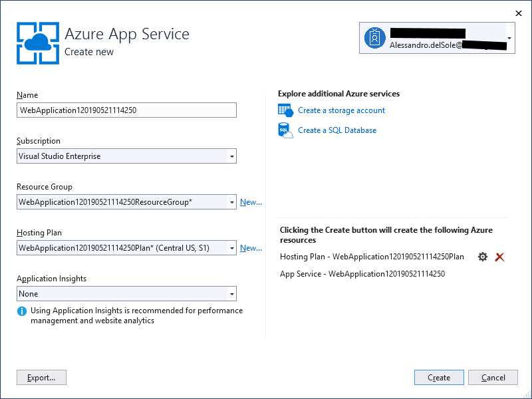Click New next to Resource Group
This screenshot has height=399, width=532.
[251, 201]
